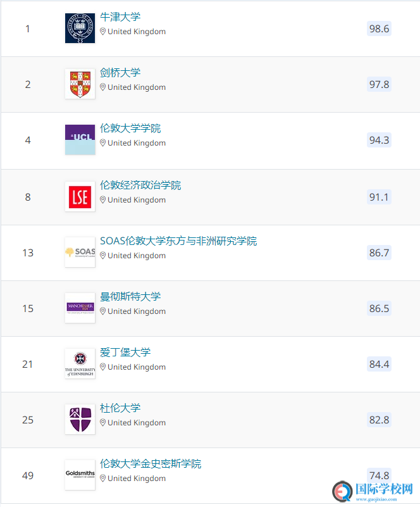420x507 pixels.
Task: Click United Kingdom text under 牛津大学
Action: click(x=137, y=32)
